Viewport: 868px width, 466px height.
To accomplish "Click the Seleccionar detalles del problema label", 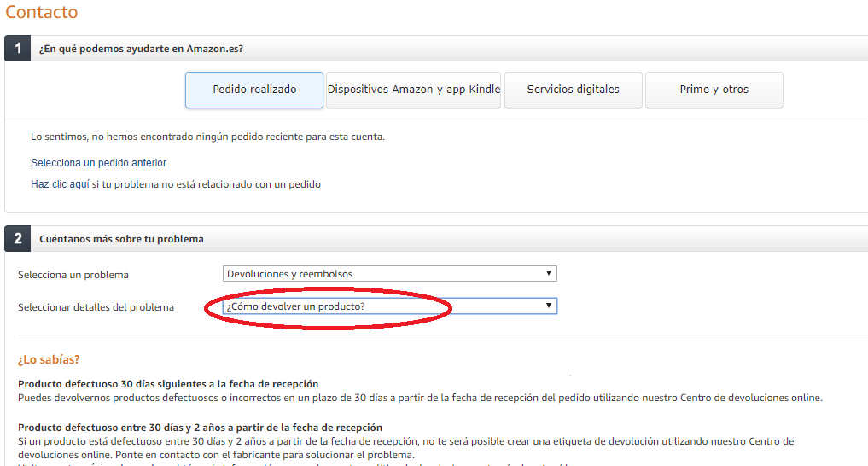I will pos(96,307).
